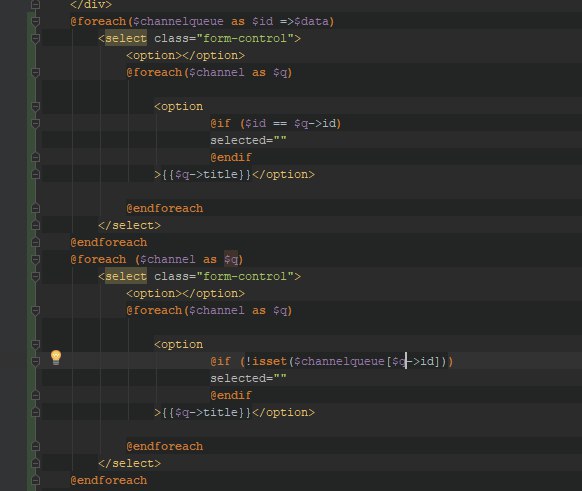
Task: Collapse the @foreach line with highlighted $q
Action: [36, 259]
